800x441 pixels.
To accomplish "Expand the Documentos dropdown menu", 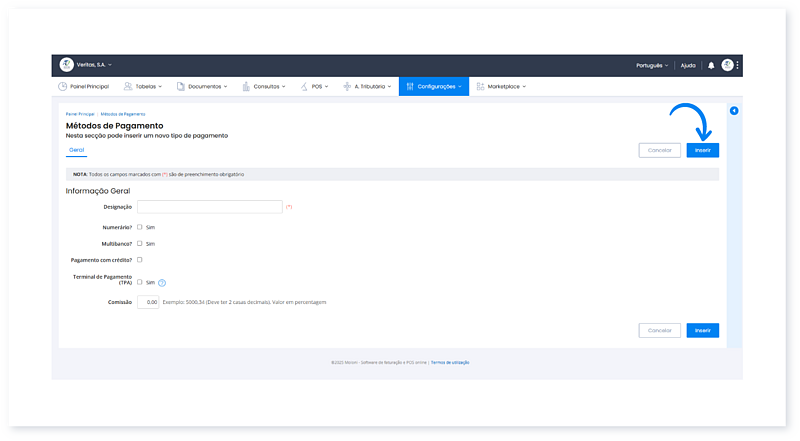I will tap(202, 87).
